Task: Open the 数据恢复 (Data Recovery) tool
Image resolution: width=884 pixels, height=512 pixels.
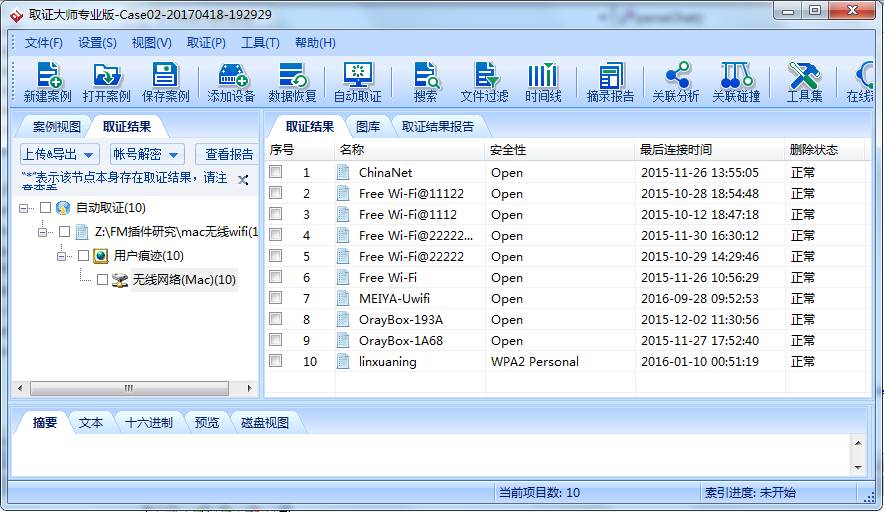Action: pyautogui.click(x=292, y=82)
